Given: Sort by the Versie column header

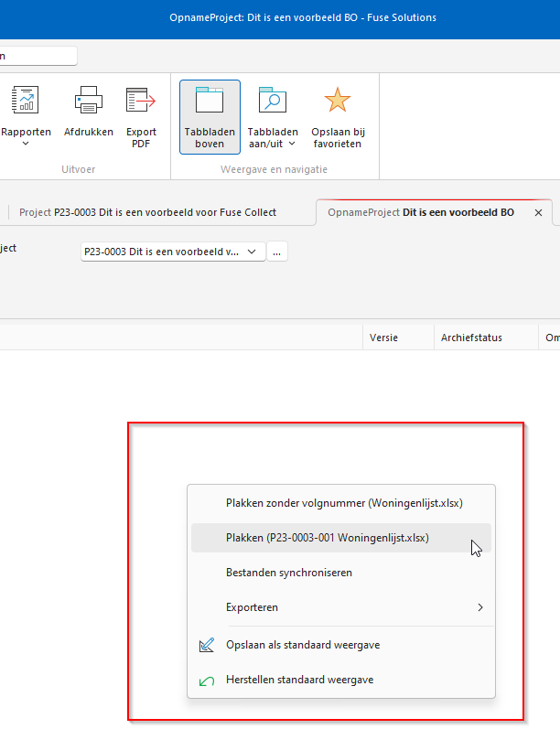Looking at the screenshot, I should 398,338.
